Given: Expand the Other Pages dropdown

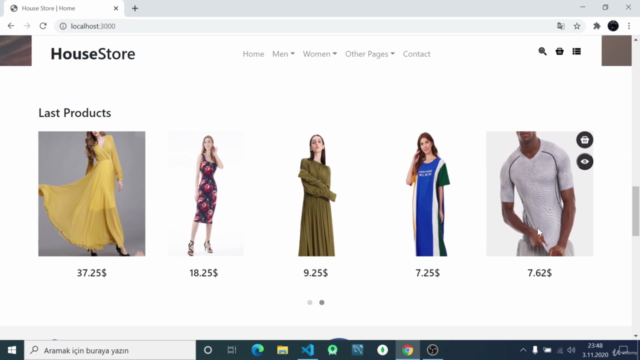Looking at the screenshot, I should coord(370,54).
